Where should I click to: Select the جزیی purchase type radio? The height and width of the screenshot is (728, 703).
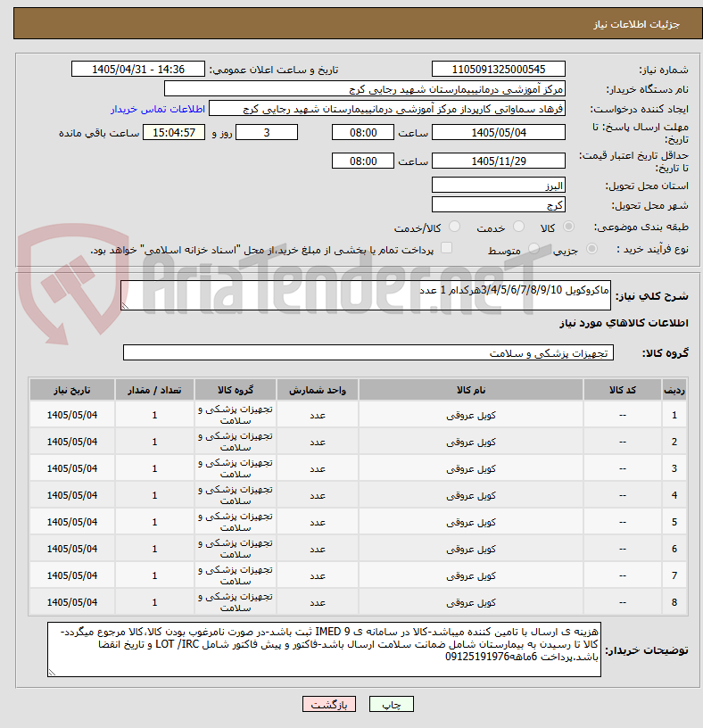[591, 249]
